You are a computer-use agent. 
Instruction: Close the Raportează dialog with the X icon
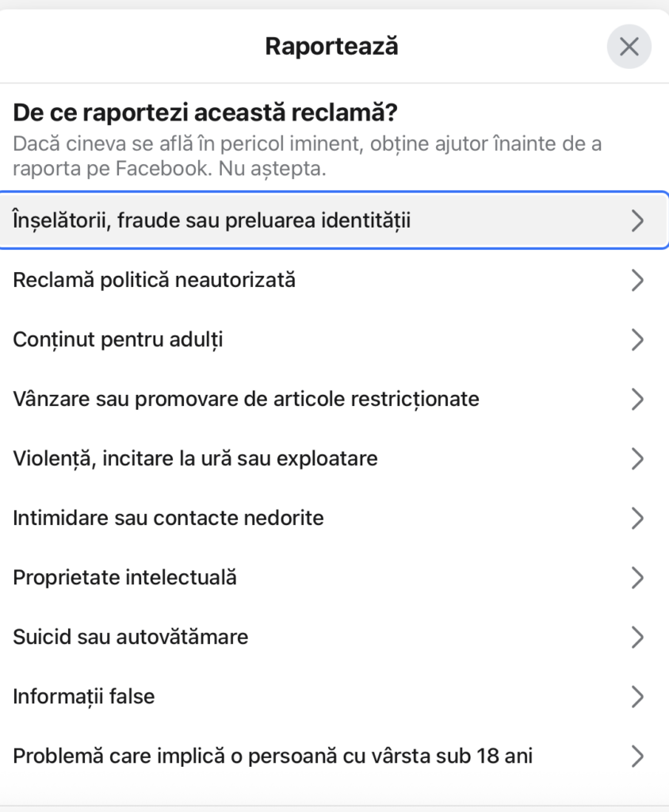tap(629, 47)
